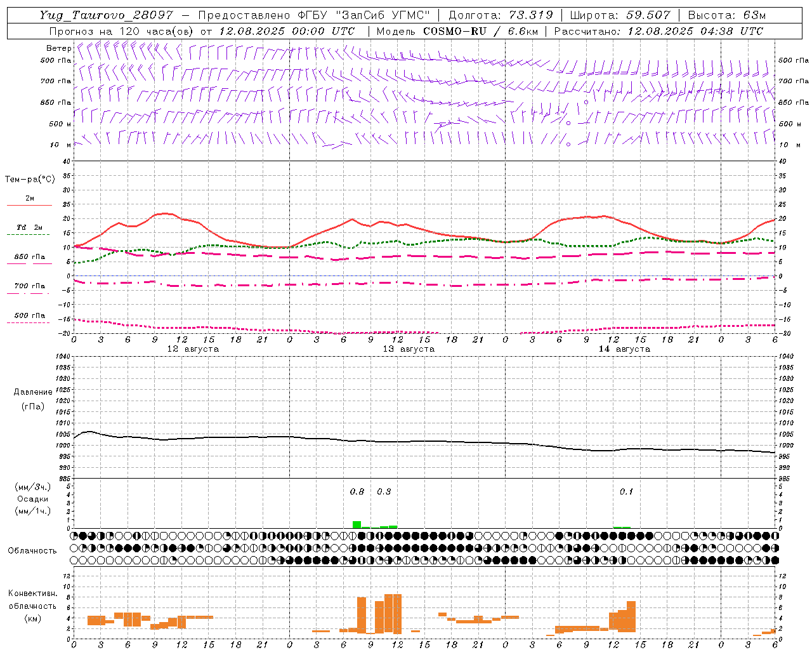812x650 pixels.
Task: Click the Конвективн. label of convective panel
Action: [x=32, y=594]
